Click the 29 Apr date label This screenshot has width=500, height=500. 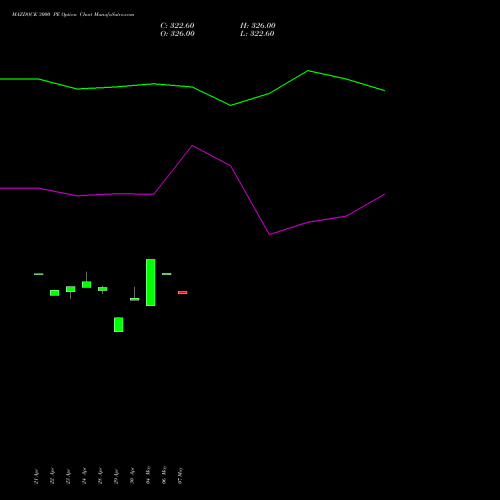coord(116,476)
